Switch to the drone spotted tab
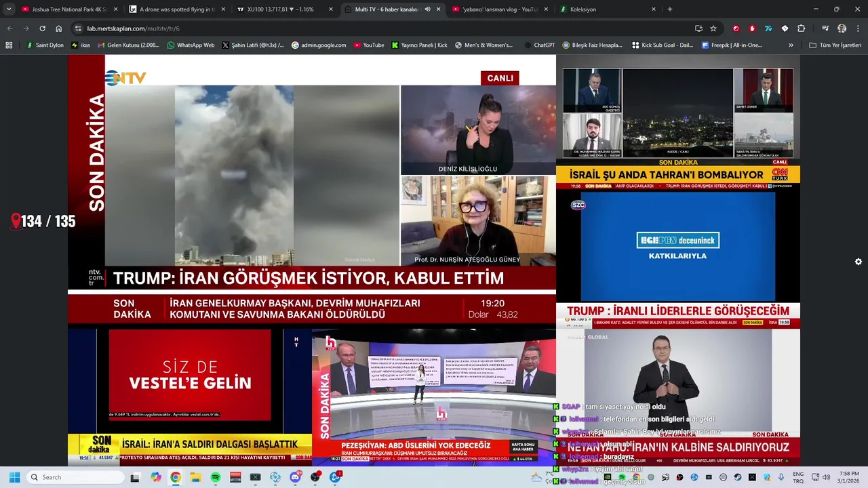The width and height of the screenshot is (868, 488). 176,9
